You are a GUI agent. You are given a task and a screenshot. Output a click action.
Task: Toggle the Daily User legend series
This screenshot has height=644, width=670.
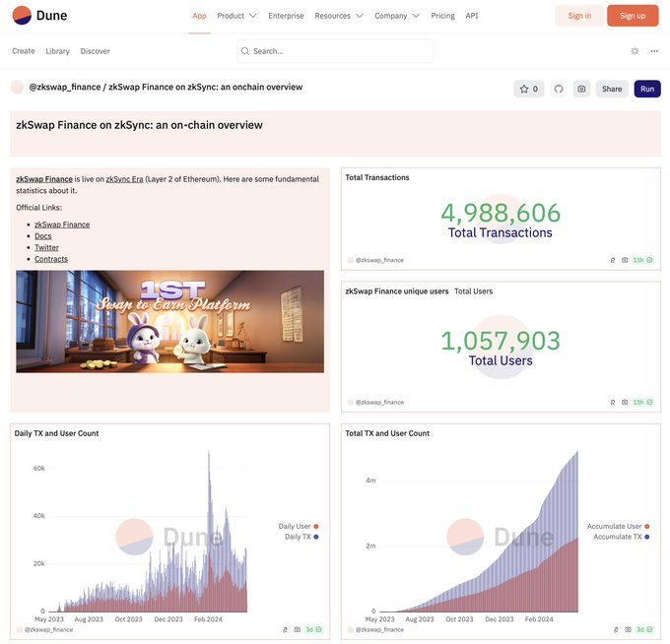(x=299, y=526)
